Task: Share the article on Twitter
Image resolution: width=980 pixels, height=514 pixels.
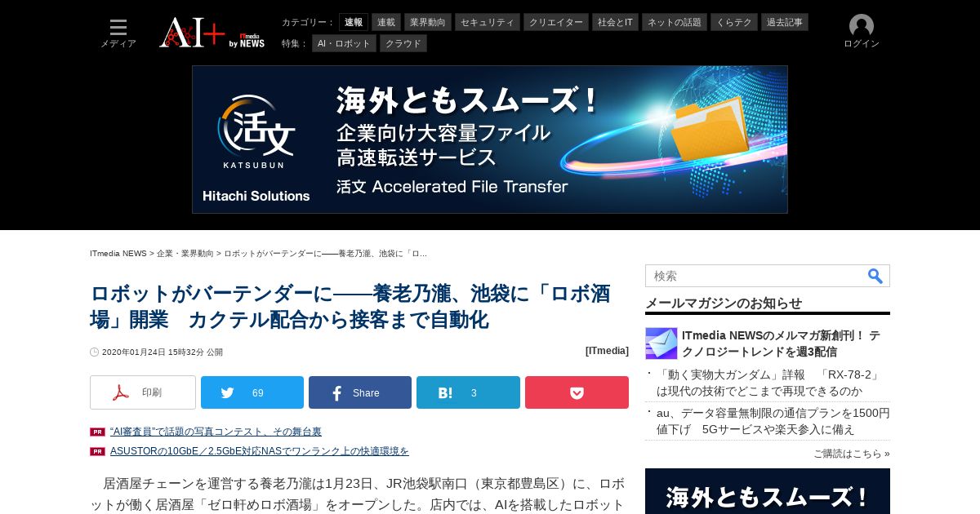Action: click(252, 392)
